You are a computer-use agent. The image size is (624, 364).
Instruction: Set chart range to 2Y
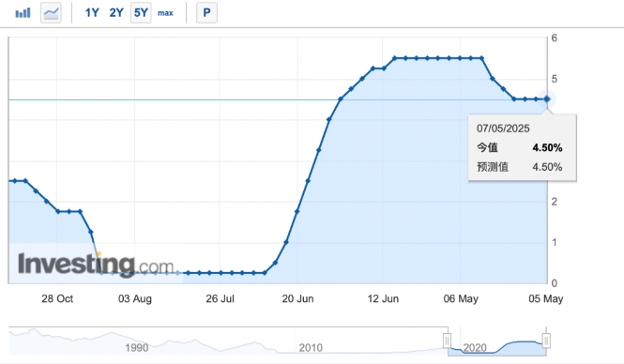coord(116,13)
